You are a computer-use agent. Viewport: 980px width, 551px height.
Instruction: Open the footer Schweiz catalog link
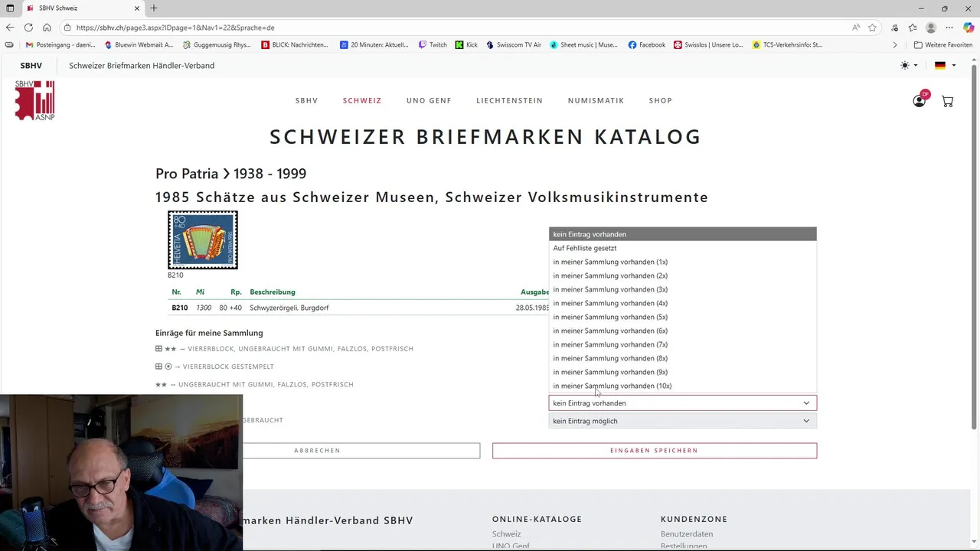pyautogui.click(x=506, y=533)
